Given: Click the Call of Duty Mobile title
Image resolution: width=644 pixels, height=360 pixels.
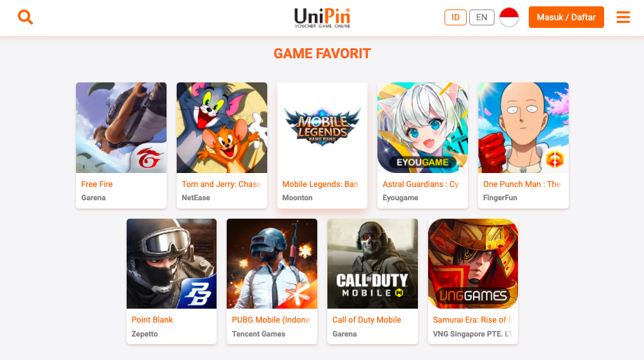Looking at the screenshot, I should [367, 319].
